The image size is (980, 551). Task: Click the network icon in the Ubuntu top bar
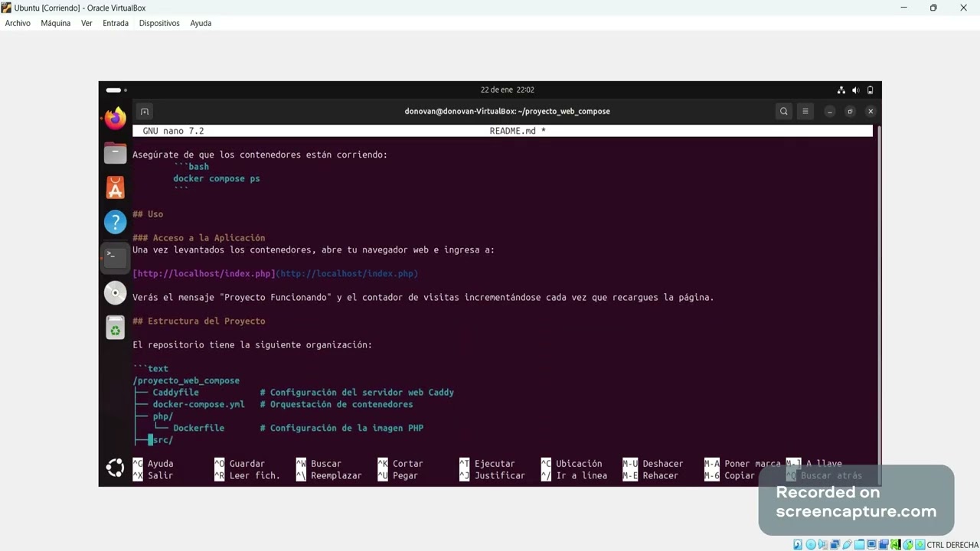[841, 90]
